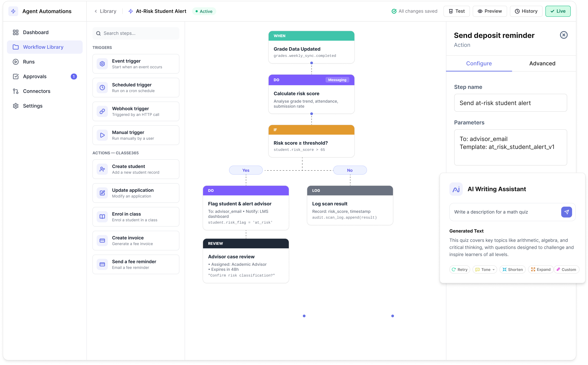Click the Event trigger hexagon icon
Screen dimensions: 588x365
(x=102, y=64)
